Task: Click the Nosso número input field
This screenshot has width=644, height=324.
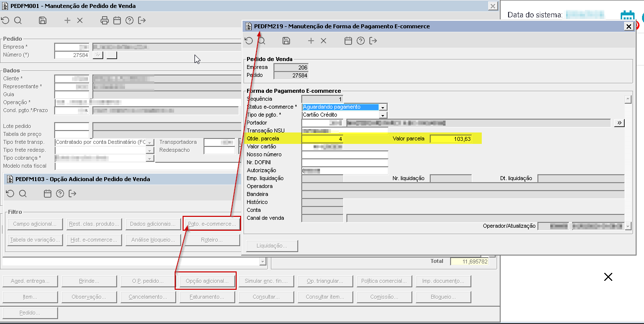Action: [345, 154]
